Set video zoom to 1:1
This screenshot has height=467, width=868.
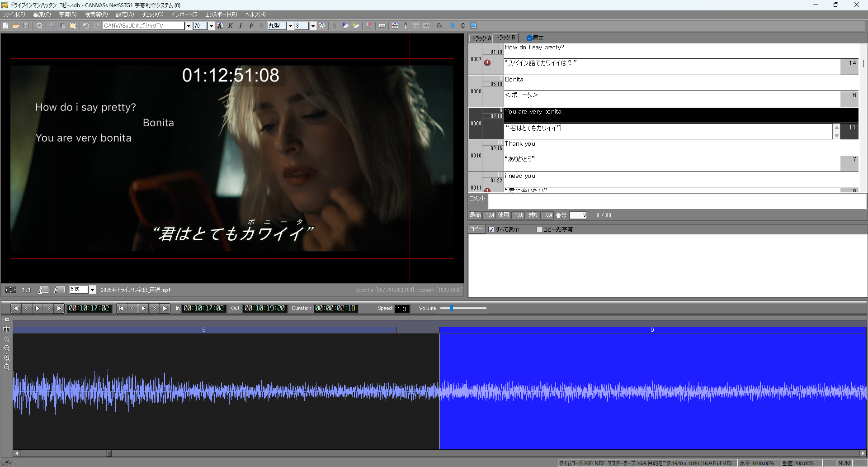27,290
